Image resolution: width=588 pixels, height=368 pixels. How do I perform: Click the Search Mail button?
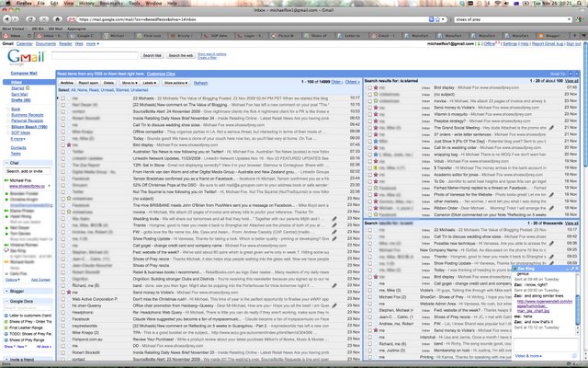pos(153,55)
